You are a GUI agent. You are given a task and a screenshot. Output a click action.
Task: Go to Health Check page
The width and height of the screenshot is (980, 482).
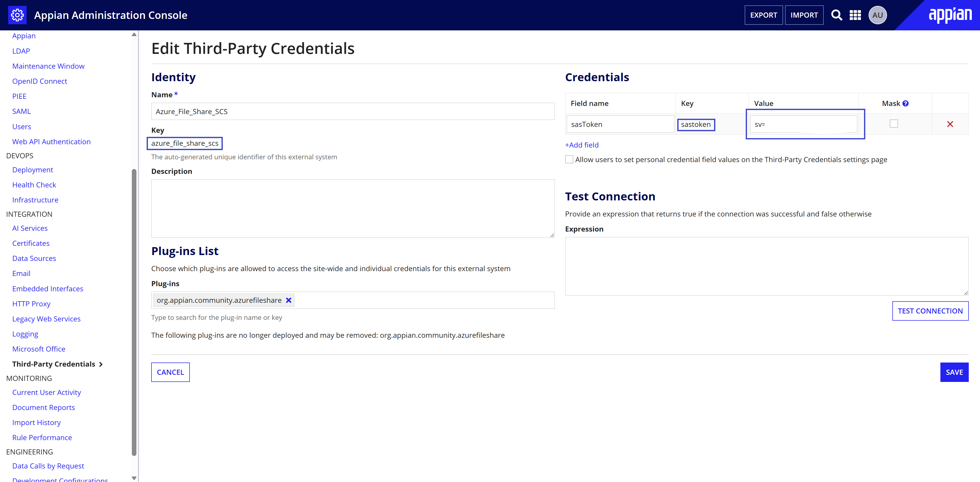click(34, 185)
